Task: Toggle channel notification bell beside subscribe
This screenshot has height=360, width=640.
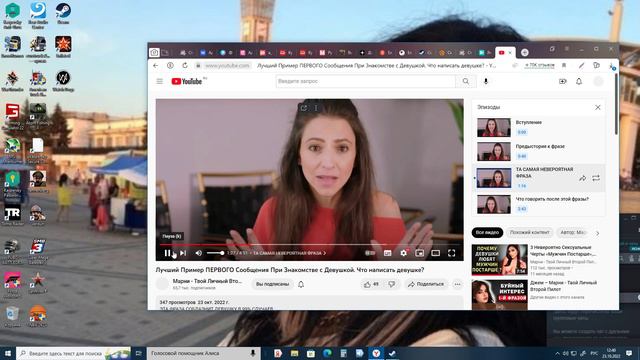Action: pos(301,284)
